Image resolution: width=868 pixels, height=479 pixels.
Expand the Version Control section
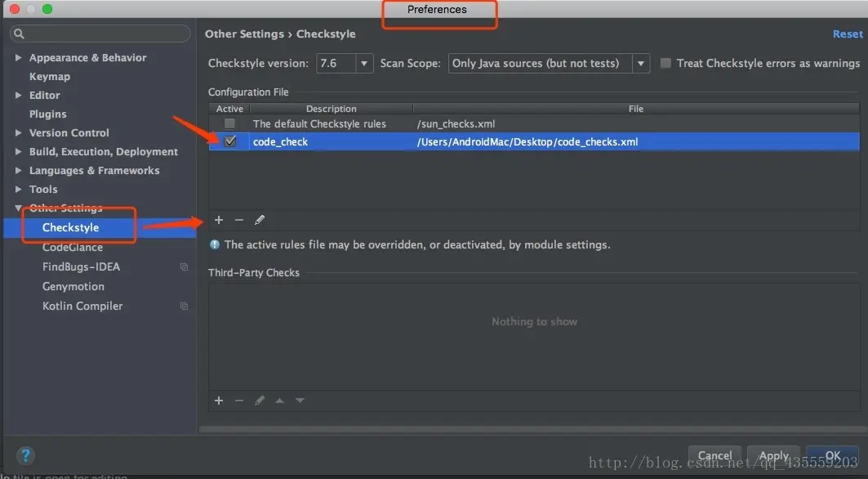pos(18,133)
